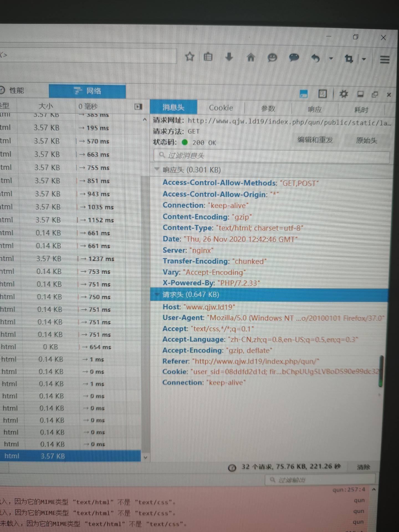Open the browser hamburger menu
This screenshot has width=399, height=532.
pos(385,59)
